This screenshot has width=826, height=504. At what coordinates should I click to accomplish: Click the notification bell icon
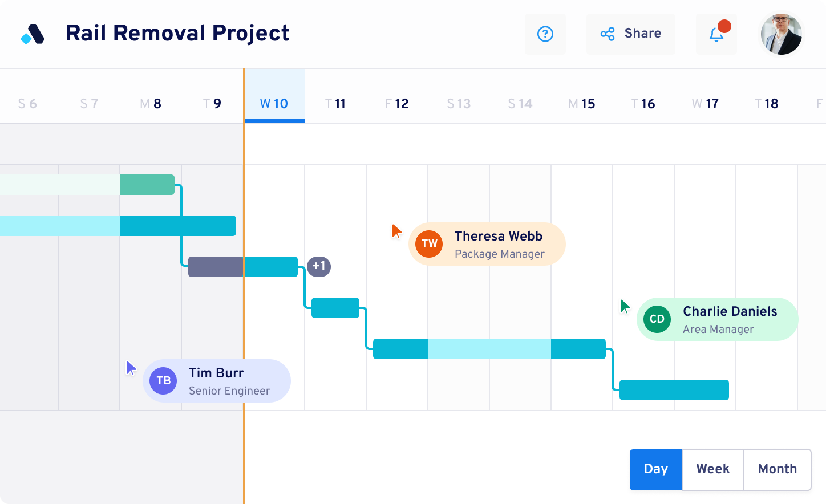(715, 35)
